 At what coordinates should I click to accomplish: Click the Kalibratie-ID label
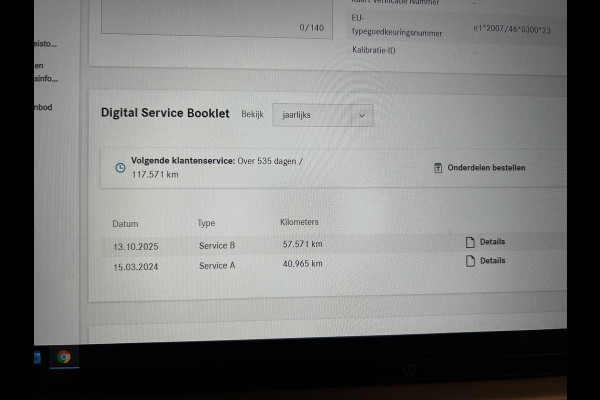coord(373,50)
